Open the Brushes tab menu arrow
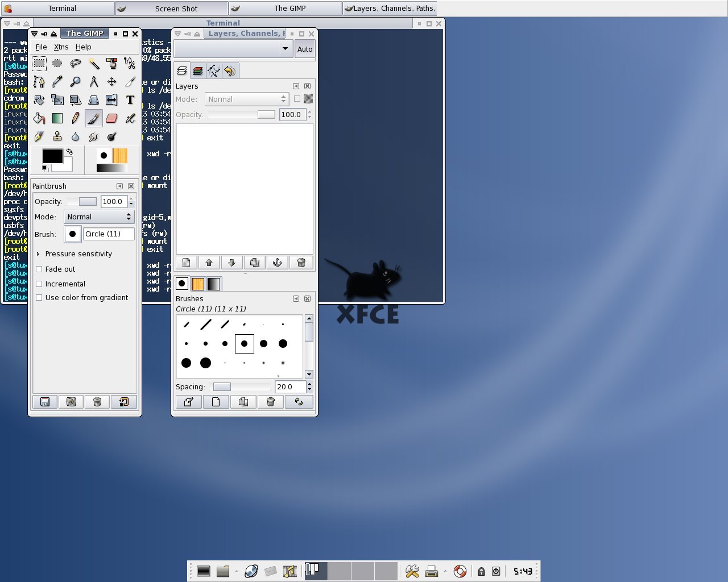Viewport: 728px width, 582px height. pos(296,299)
